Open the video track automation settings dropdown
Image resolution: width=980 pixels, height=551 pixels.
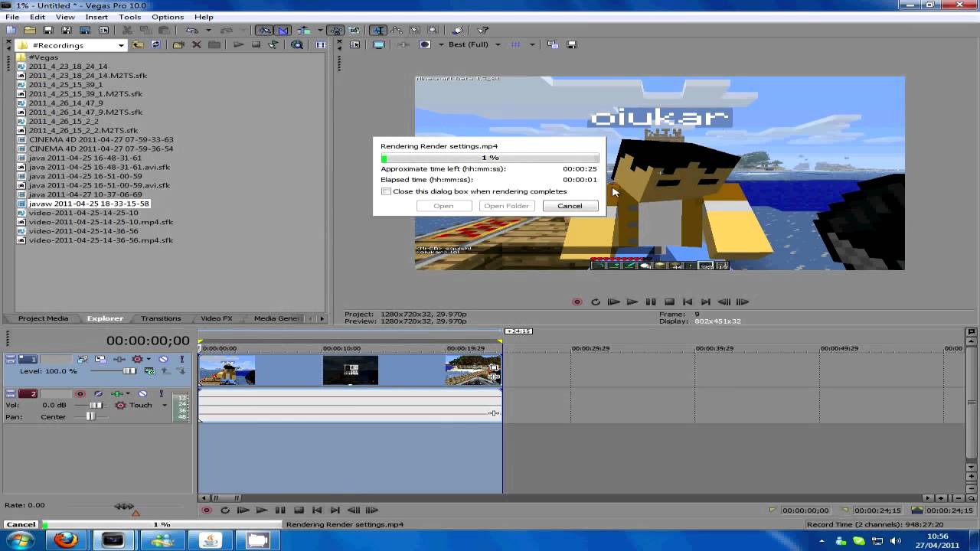click(149, 359)
